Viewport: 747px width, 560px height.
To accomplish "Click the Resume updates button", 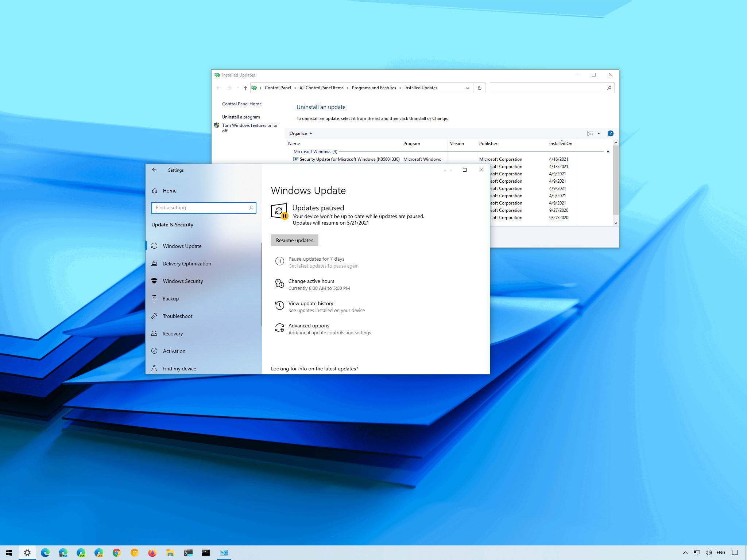I will (x=294, y=240).
